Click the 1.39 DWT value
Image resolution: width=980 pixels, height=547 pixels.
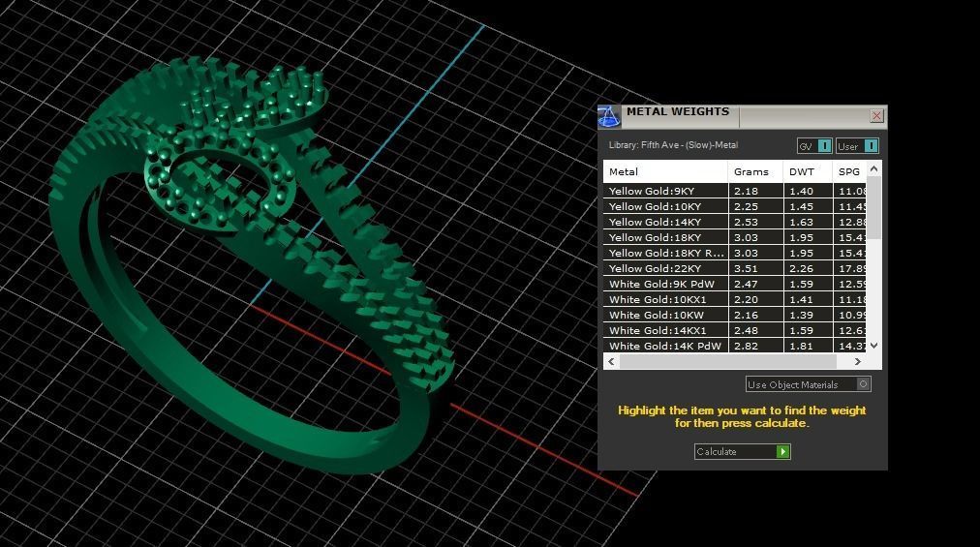[801, 315]
